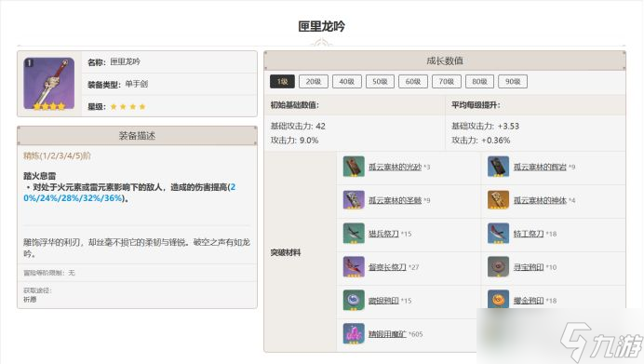Open the 孤云寒林的圣骸 link

click(x=396, y=200)
